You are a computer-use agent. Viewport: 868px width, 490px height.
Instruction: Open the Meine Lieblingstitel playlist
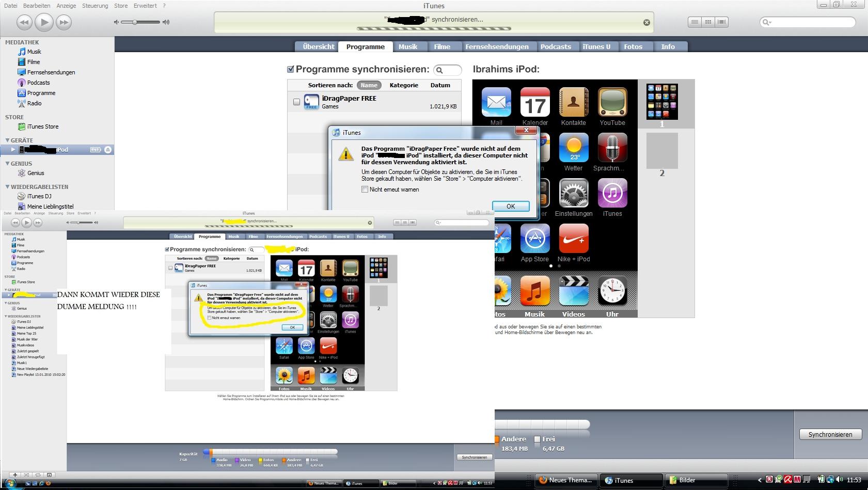pos(50,207)
